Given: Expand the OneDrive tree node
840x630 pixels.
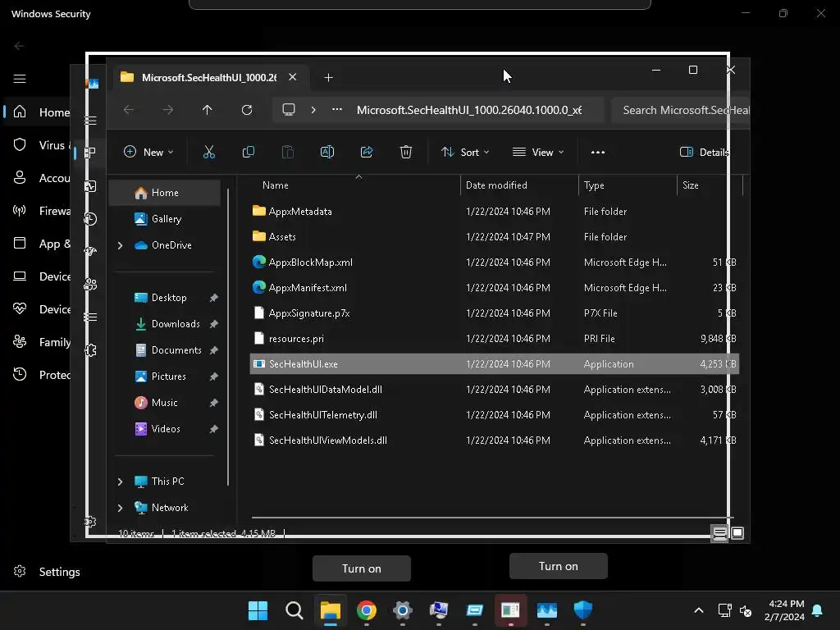Looking at the screenshot, I should (120, 245).
